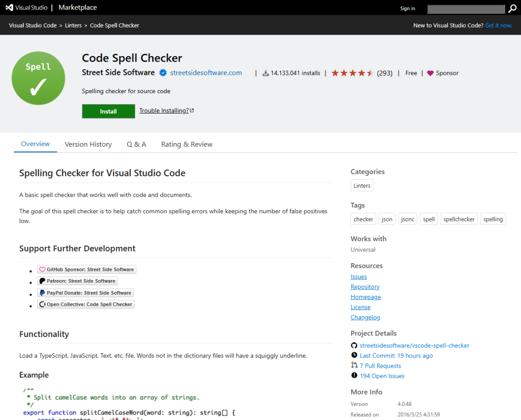The image size is (521, 420).
Task: Switch to the Version History tab
Action: (x=88, y=144)
